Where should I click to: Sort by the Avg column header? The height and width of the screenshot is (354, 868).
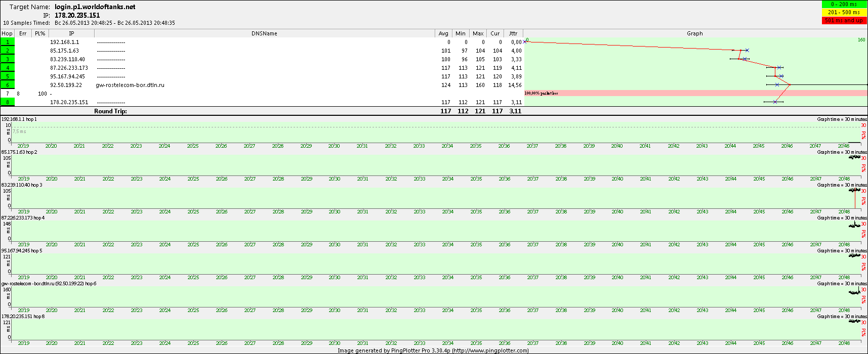[443, 33]
